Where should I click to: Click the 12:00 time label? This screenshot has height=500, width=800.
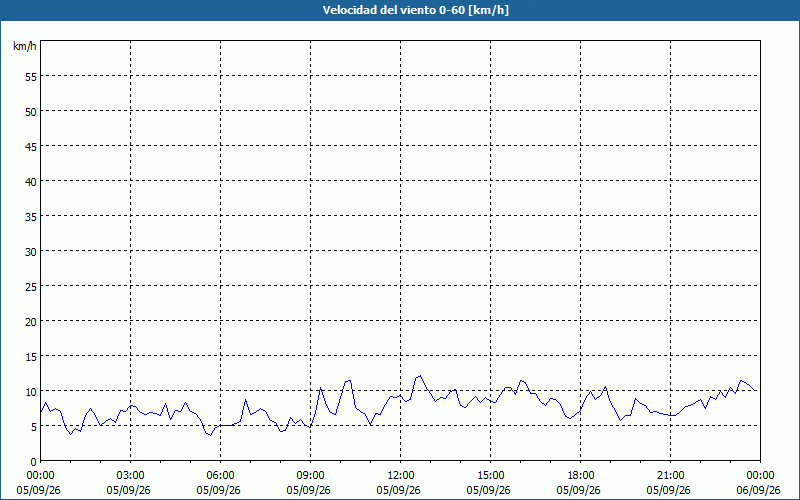click(401, 476)
